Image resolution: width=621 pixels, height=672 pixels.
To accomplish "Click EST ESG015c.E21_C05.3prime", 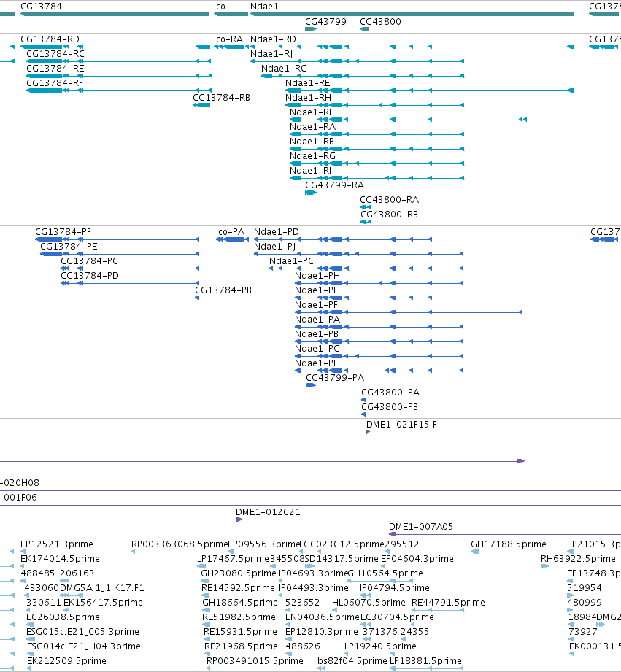I will click(82, 631).
